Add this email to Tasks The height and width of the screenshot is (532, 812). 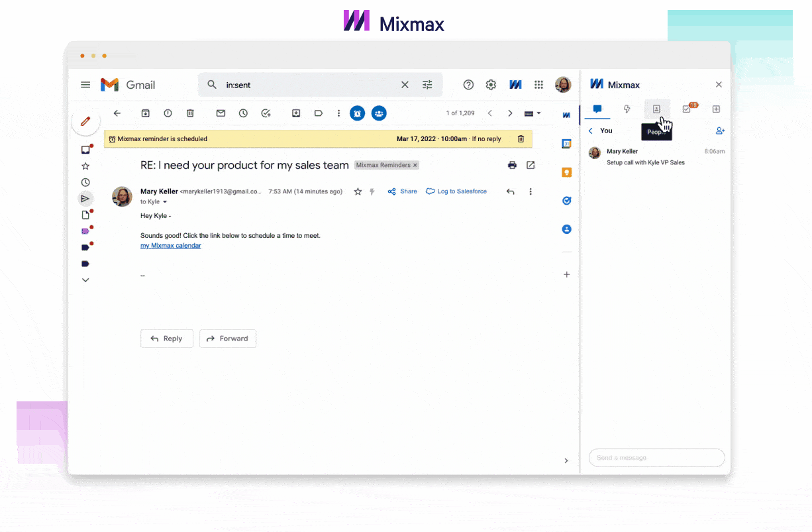coord(266,113)
